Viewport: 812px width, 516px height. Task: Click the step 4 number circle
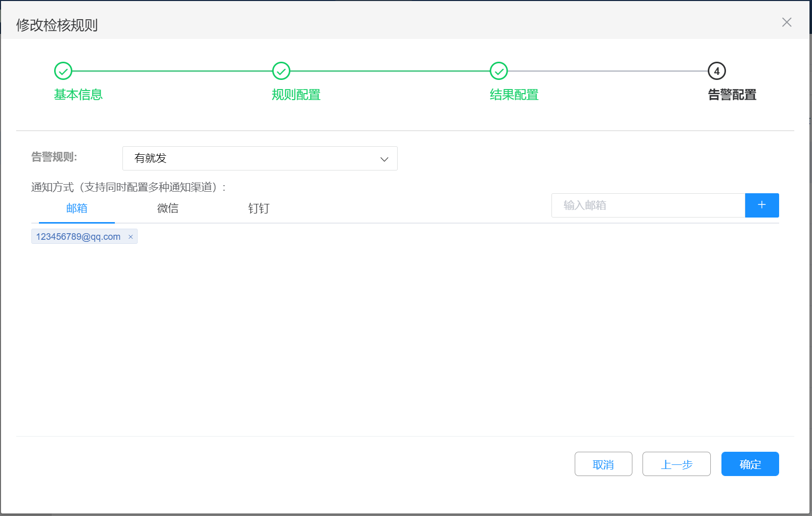(716, 71)
